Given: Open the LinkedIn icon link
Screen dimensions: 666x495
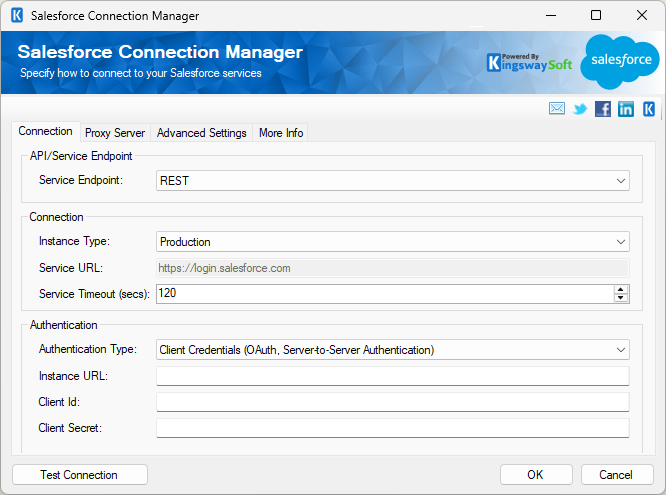Looking at the screenshot, I should click(x=626, y=109).
